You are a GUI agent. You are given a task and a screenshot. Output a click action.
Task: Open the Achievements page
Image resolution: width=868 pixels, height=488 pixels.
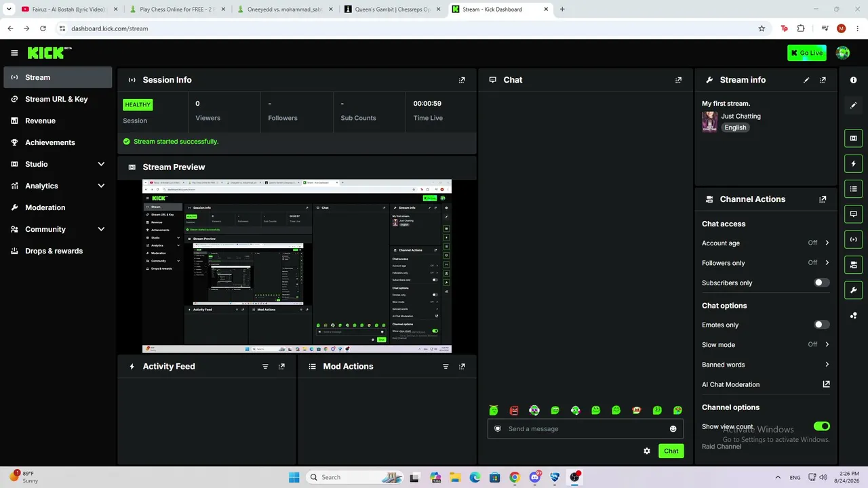coord(58,142)
